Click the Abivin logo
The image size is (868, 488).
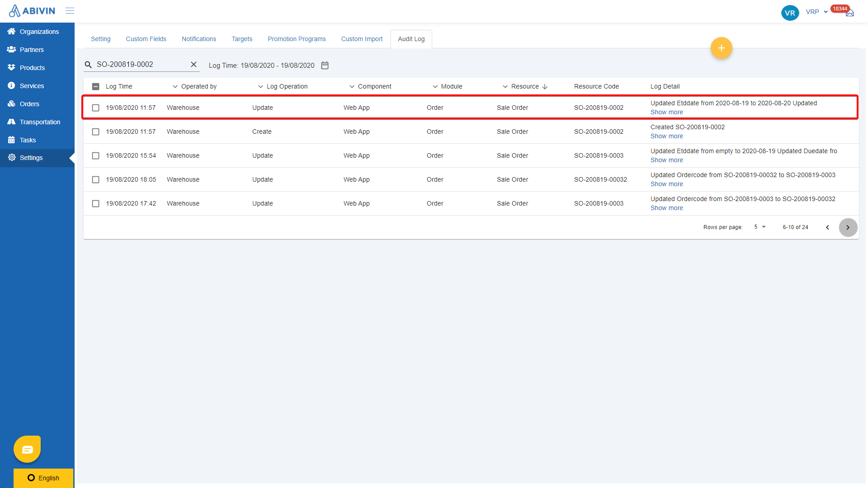click(x=32, y=11)
